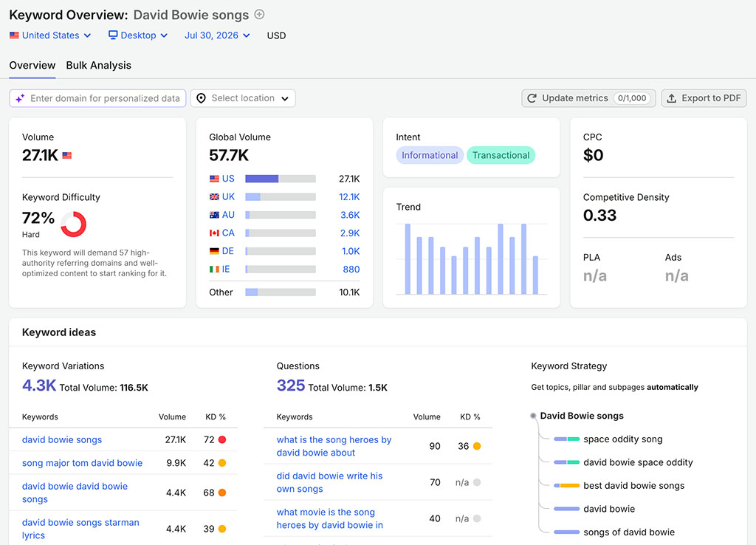
Task: Select songs of david bowie strategy item
Action: click(x=629, y=532)
